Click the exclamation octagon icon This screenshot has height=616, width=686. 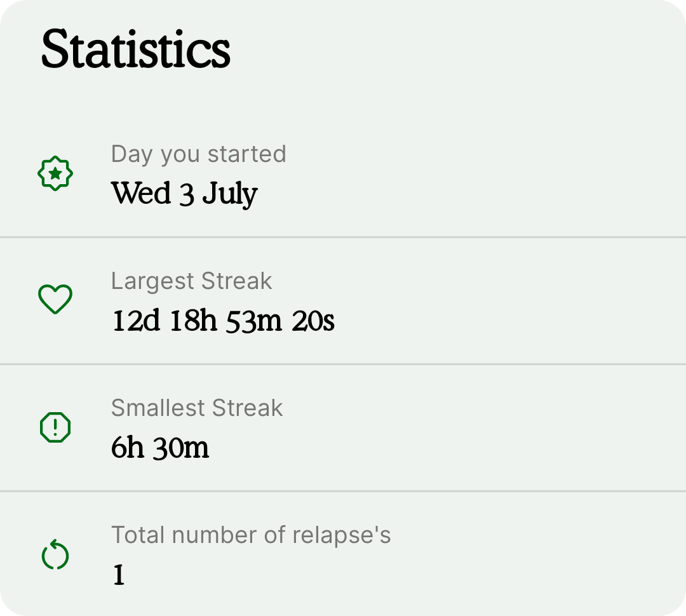(55, 427)
